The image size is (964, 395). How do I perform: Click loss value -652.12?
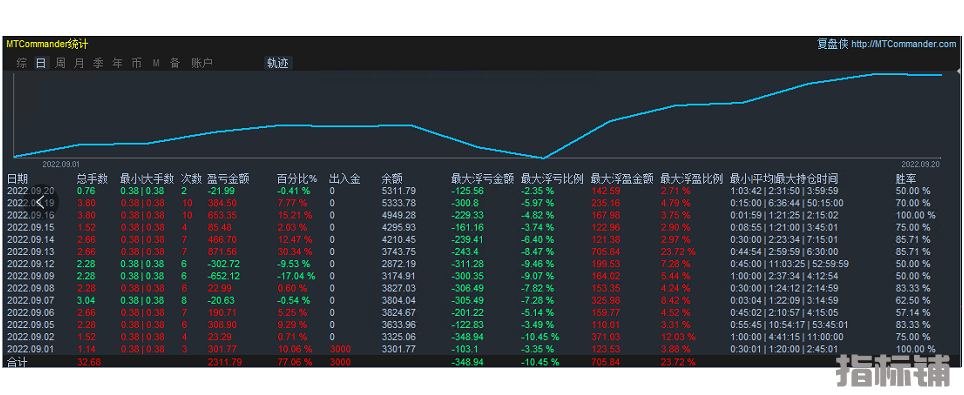[x=224, y=276]
